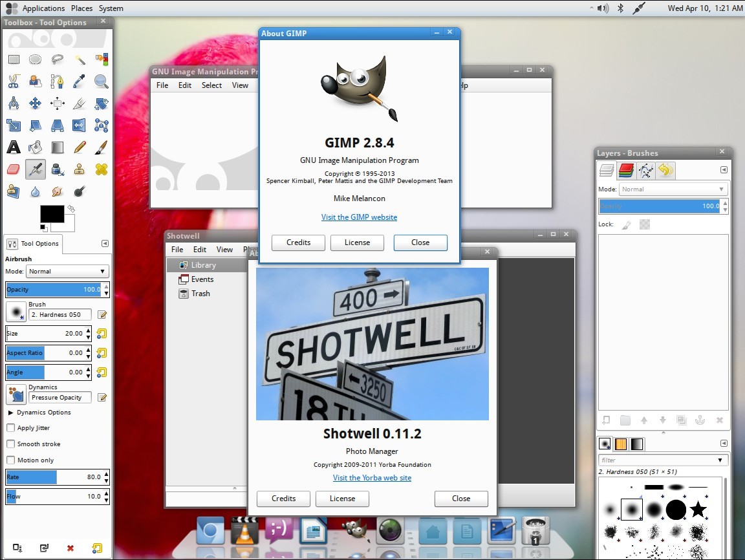Image resolution: width=745 pixels, height=560 pixels.
Task: Adjust the airbrush Opacity slider
Action: point(54,289)
